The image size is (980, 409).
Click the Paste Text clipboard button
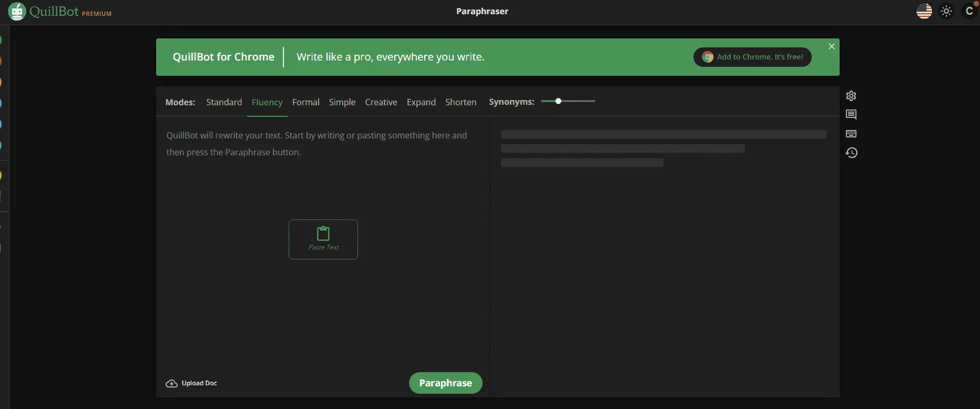(323, 240)
